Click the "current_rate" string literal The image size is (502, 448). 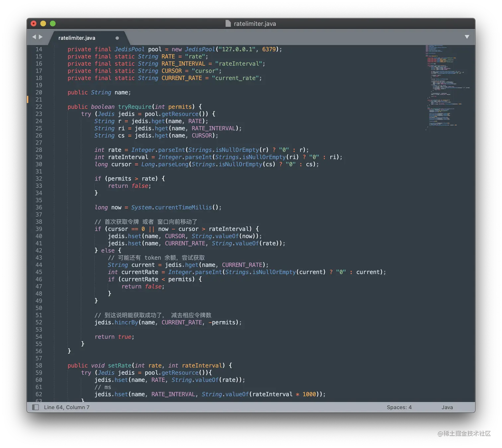click(x=235, y=78)
